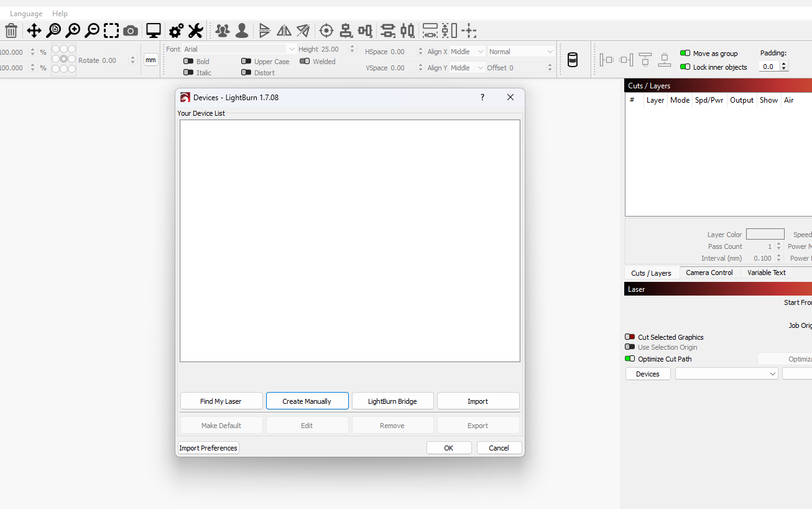Open the device selection dropdown beside Devices

coord(726,374)
